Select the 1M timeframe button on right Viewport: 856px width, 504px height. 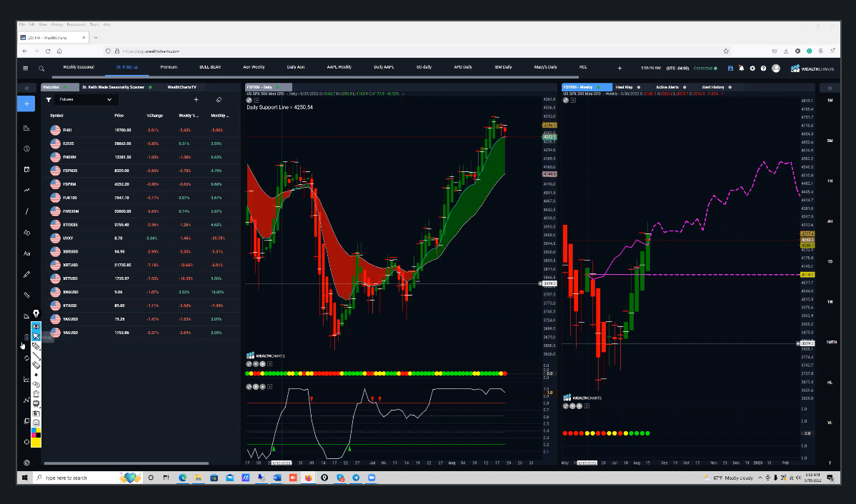pyautogui.click(x=830, y=101)
